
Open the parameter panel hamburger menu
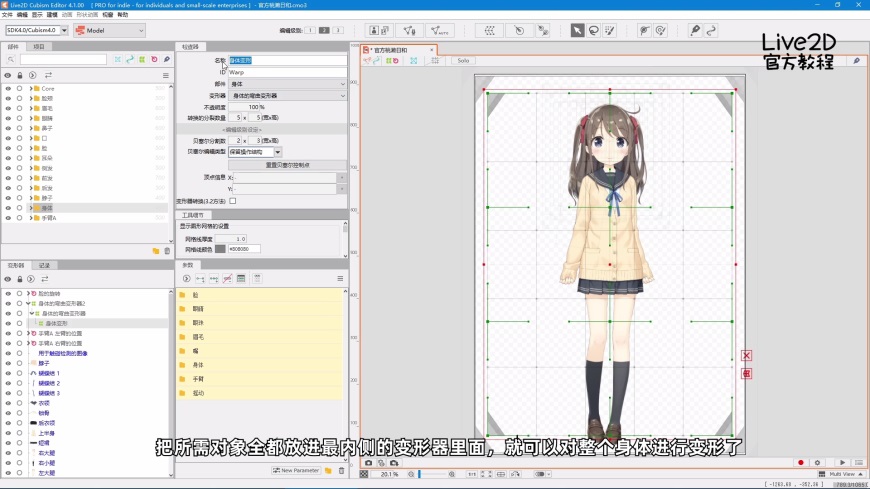tap(340, 279)
